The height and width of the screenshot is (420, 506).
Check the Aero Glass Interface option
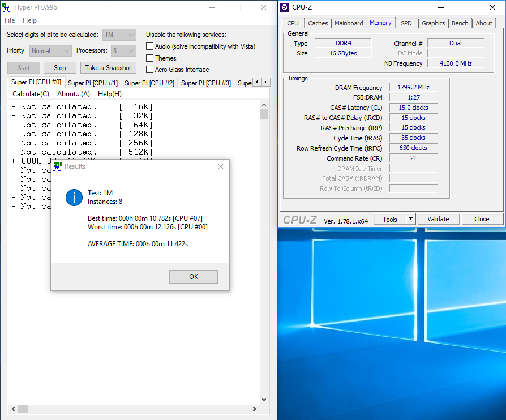(150, 70)
